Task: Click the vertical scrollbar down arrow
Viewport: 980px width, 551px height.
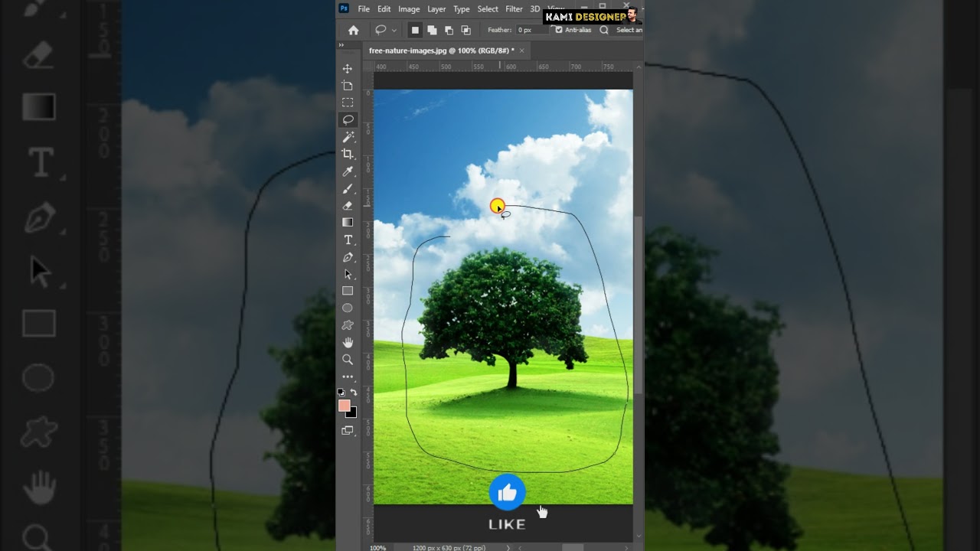Action: click(x=639, y=536)
